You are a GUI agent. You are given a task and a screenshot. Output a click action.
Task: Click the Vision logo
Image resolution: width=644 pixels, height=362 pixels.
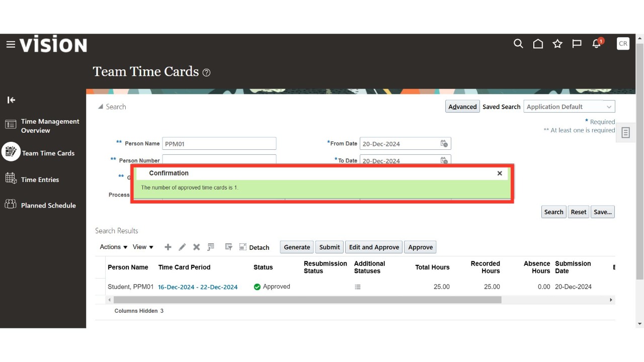coord(53,44)
